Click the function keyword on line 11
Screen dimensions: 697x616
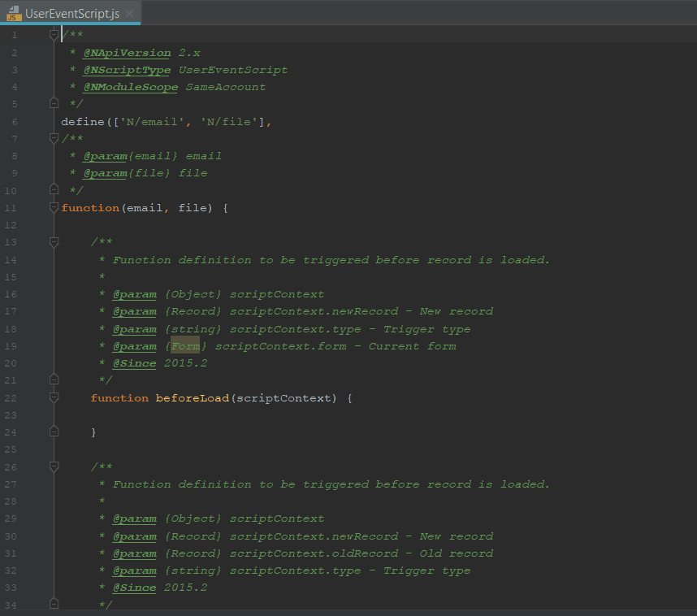(90, 208)
